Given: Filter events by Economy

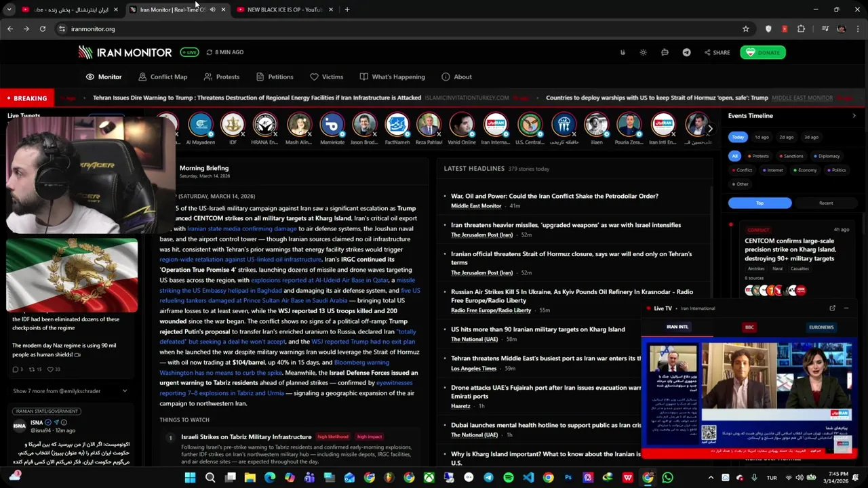Looking at the screenshot, I should (x=805, y=170).
